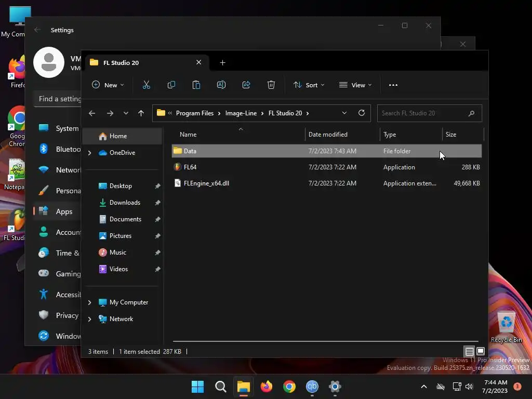
Task: Click Find a setting search field
Action: [58, 99]
